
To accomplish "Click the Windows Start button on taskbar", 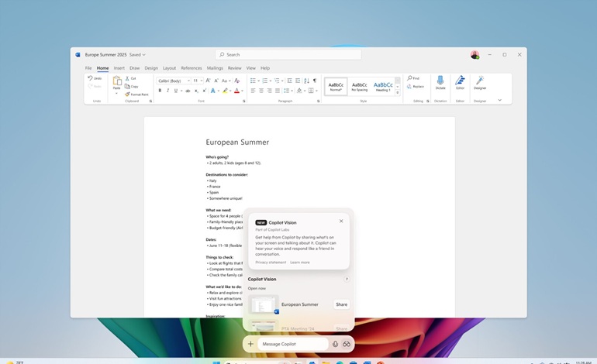I will click(216, 362).
